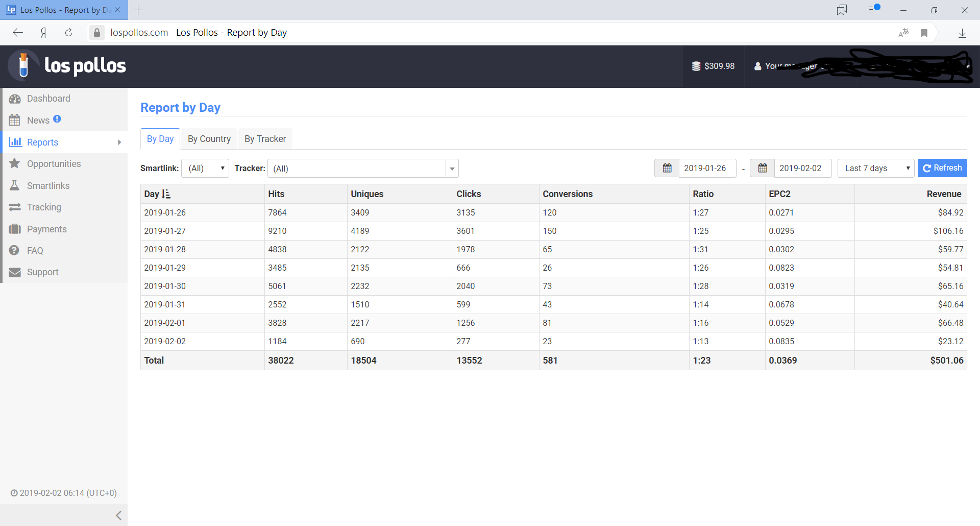Expand the Tracker dropdown arrow
This screenshot has height=526, width=980.
pos(452,169)
